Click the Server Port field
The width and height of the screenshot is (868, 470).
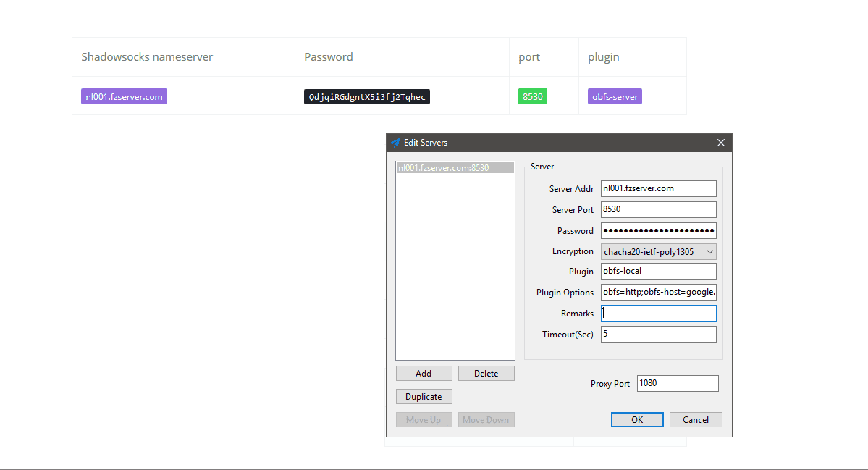click(x=658, y=209)
